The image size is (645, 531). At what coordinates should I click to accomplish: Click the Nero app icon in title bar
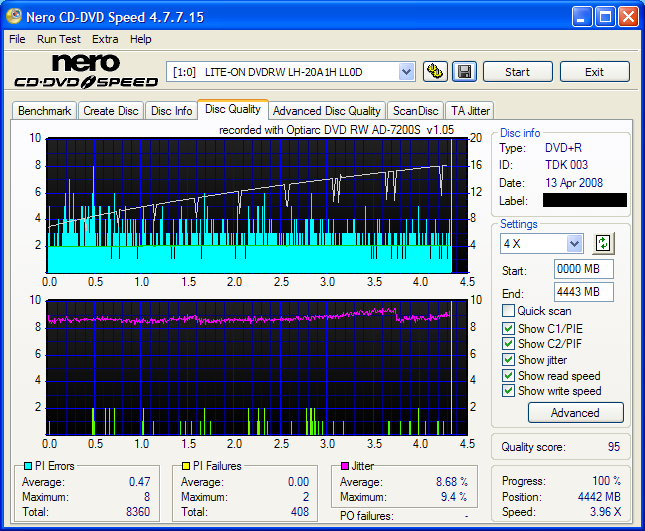pos(14,17)
